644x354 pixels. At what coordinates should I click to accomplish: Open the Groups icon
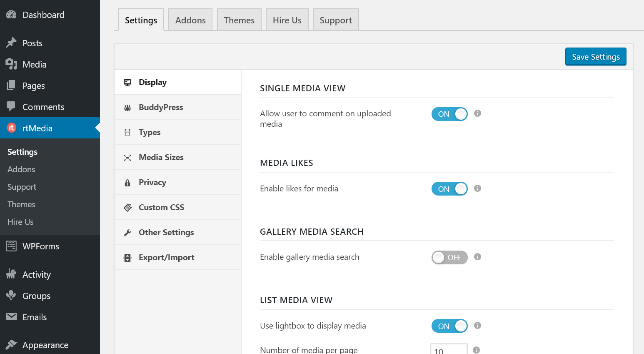(10, 296)
